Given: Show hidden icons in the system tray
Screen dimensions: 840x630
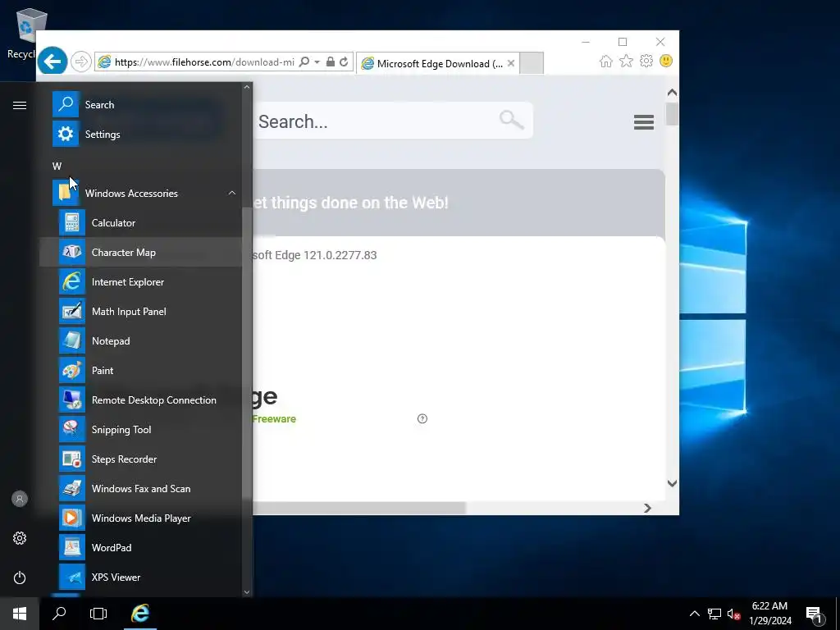Looking at the screenshot, I should [x=694, y=614].
